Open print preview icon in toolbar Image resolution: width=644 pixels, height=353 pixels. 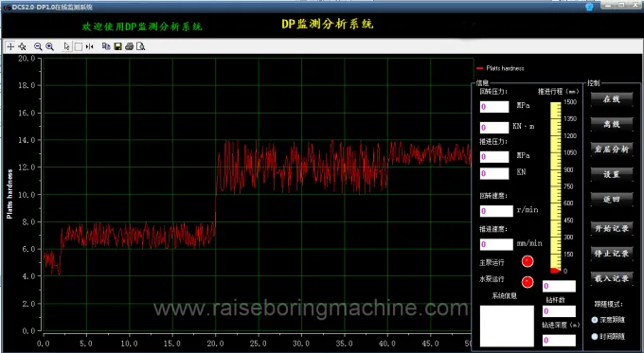click(x=141, y=46)
